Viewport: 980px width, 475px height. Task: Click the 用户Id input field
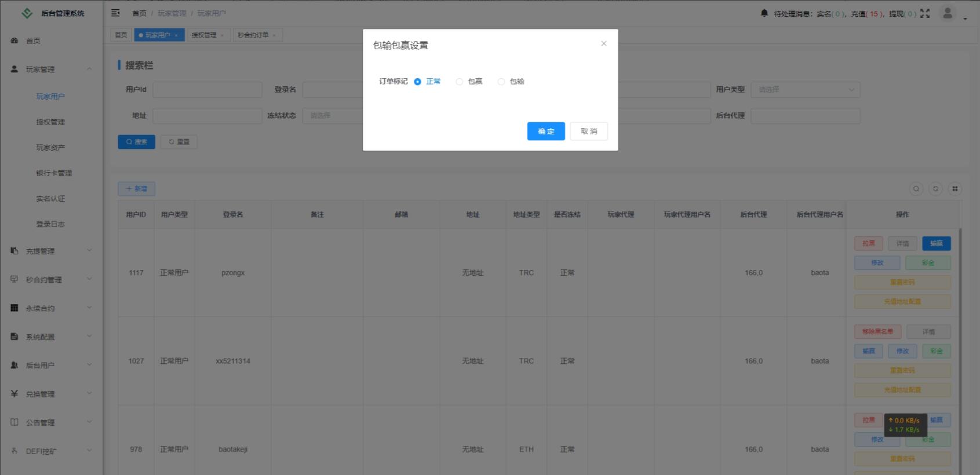pos(207,90)
